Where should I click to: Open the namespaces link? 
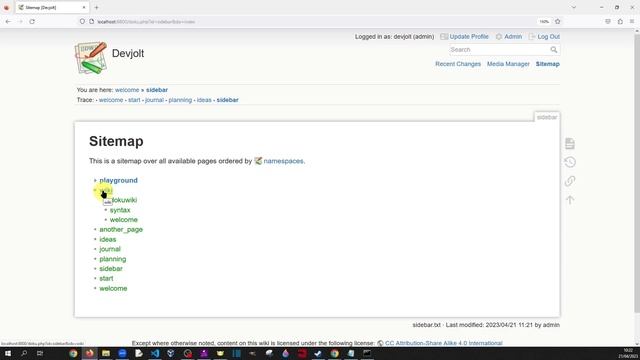click(283, 161)
